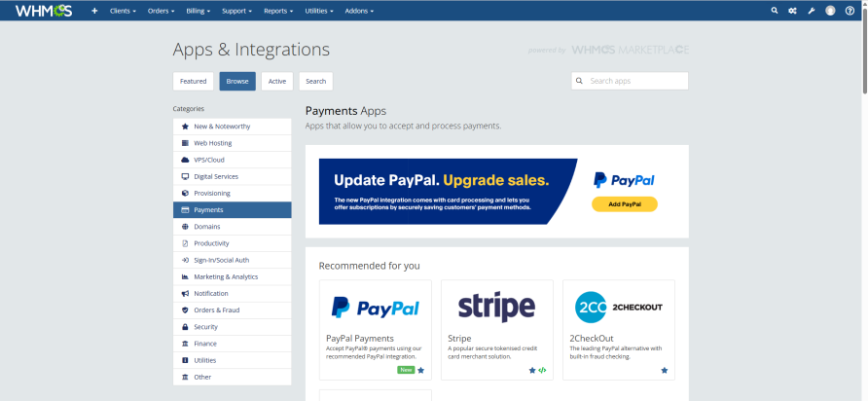Open the Search tab button
Image resolution: width=868 pixels, height=401 pixels.
(315, 81)
